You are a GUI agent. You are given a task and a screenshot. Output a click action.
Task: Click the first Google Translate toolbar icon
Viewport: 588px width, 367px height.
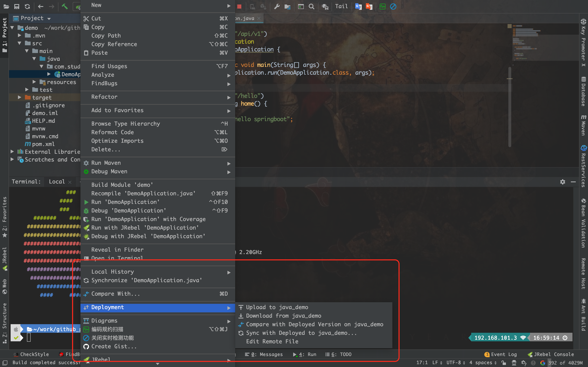pyautogui.click(x=358, y=7)
